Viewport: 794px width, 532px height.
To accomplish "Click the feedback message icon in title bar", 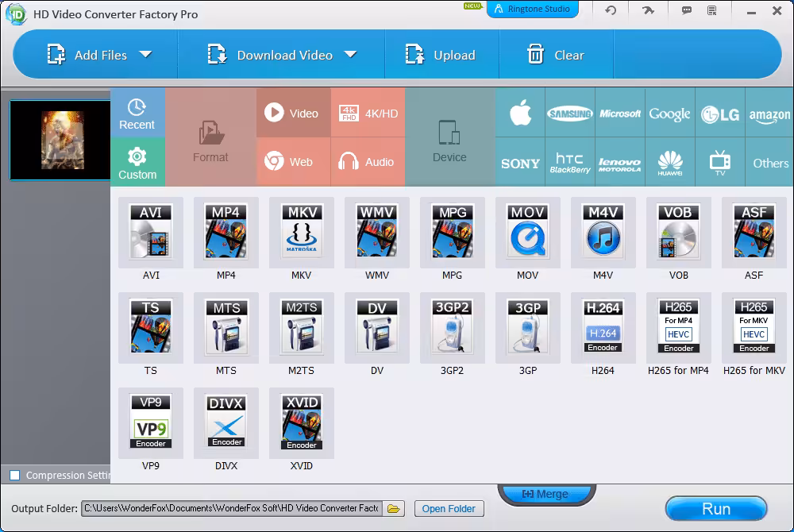I will [x=688, y=10].
